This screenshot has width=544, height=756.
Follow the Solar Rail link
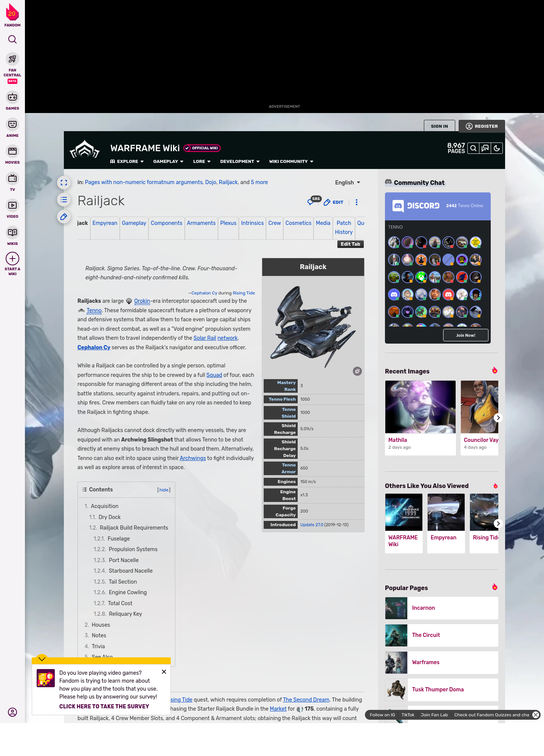[x=205, y=338]
